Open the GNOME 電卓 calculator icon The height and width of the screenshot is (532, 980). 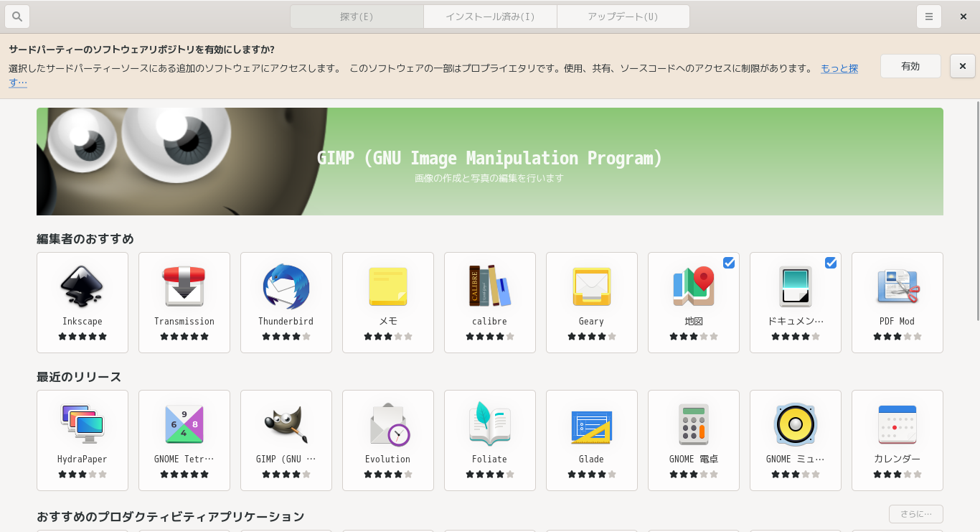pos(694,424)
